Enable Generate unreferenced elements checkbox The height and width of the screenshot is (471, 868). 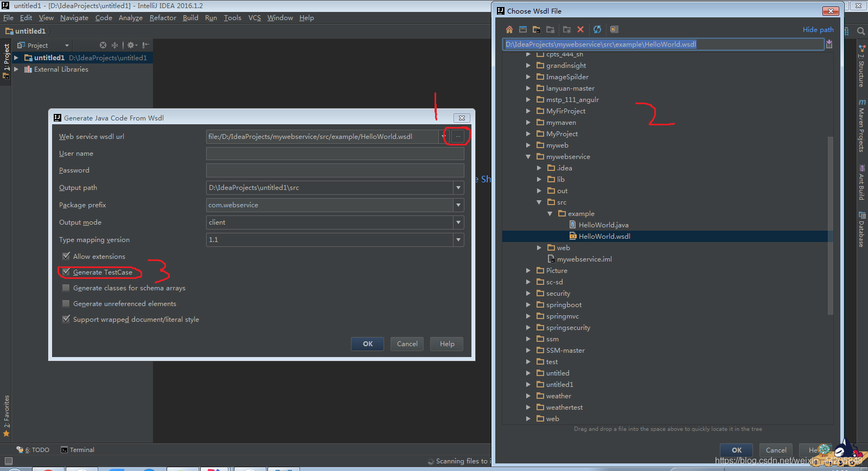click(66, 303)
